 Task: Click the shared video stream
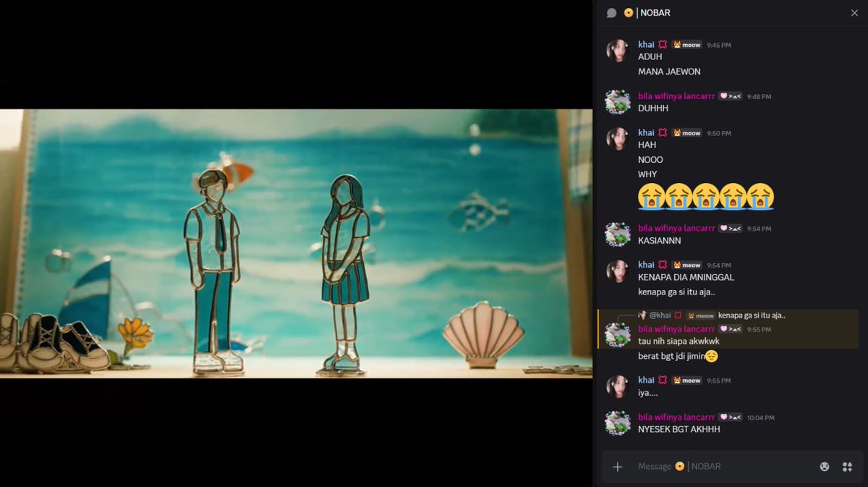click(x=296, y=243)
